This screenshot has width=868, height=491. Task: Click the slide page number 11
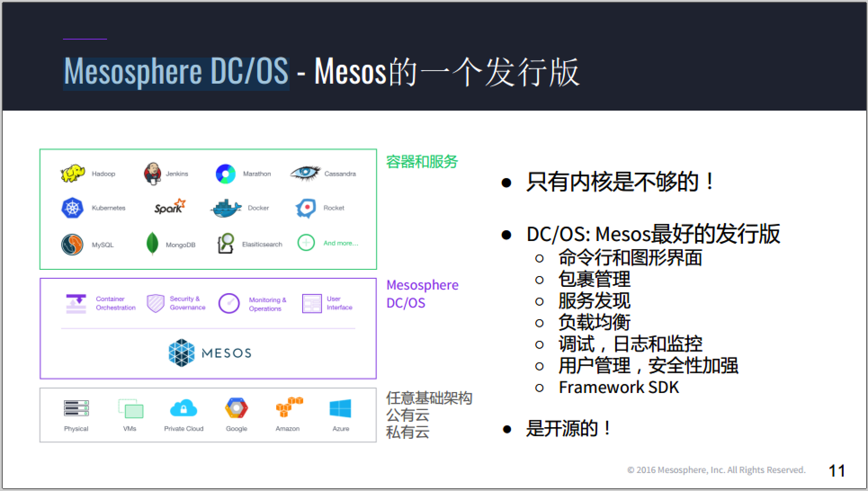pyautogui.click(x=837, y=470)
